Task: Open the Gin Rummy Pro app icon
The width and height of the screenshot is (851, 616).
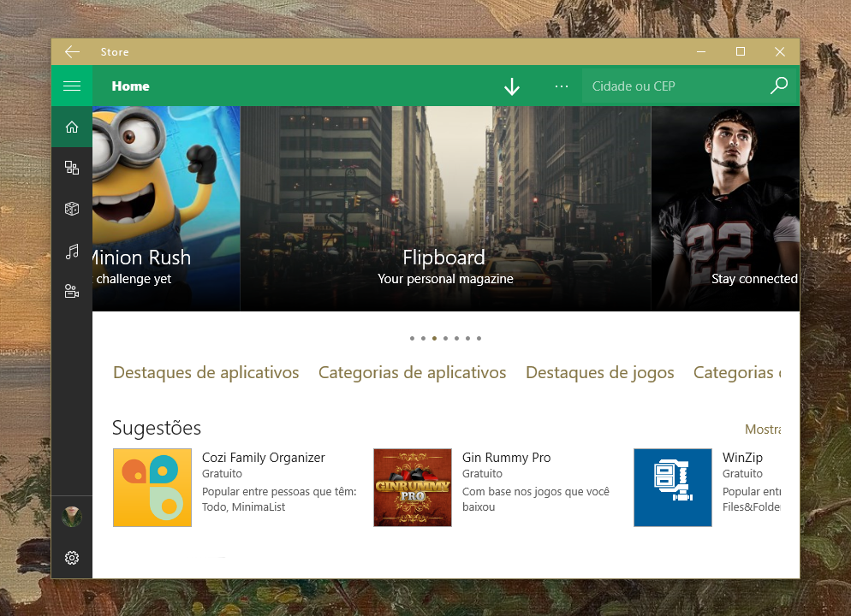Action: click(413, 488)
